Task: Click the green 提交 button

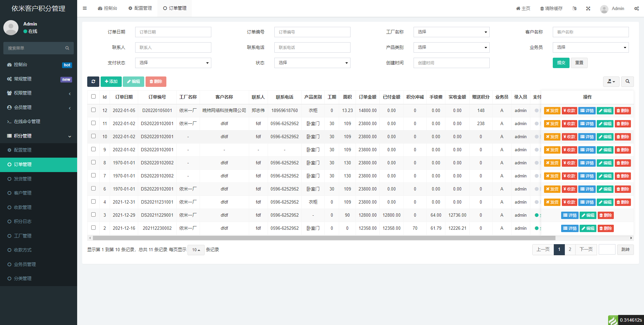Action: pyautogui.click(x=561, y=63)
